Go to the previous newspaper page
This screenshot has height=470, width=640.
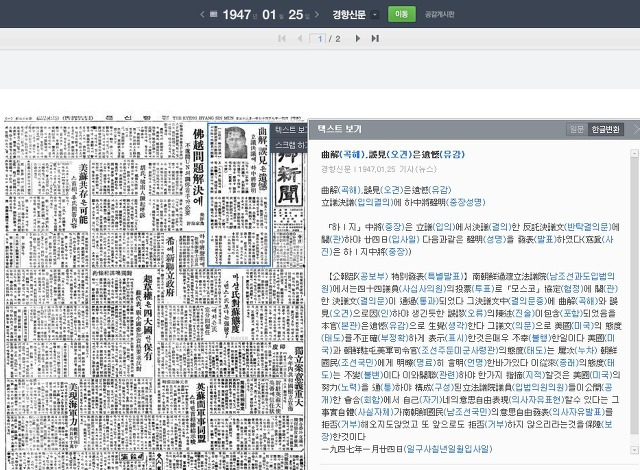point(300,38)
